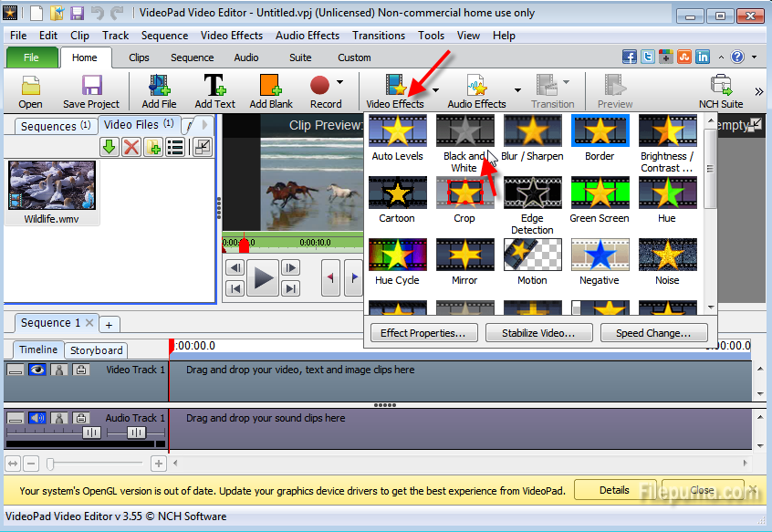Mute Audio Track 1 speaker toggle
The width and height of the screenshot is (772, 532).
[37, 418]
